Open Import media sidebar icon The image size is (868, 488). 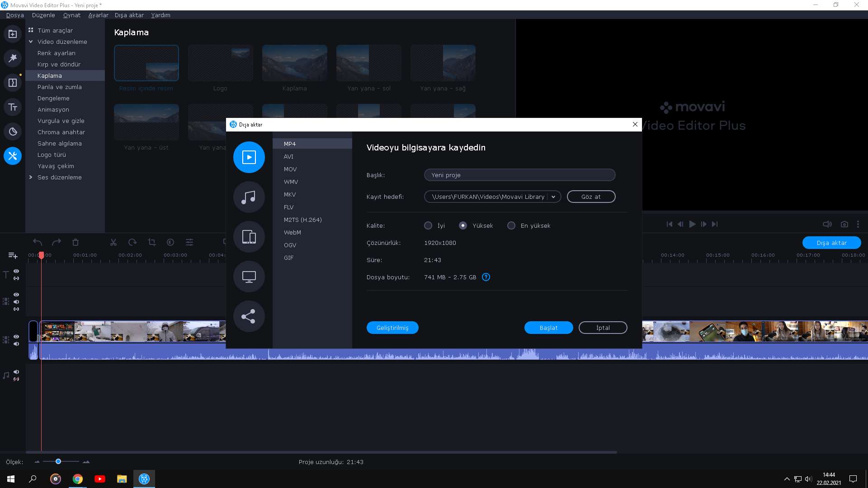pyautogui.click(x=13, y=34)
